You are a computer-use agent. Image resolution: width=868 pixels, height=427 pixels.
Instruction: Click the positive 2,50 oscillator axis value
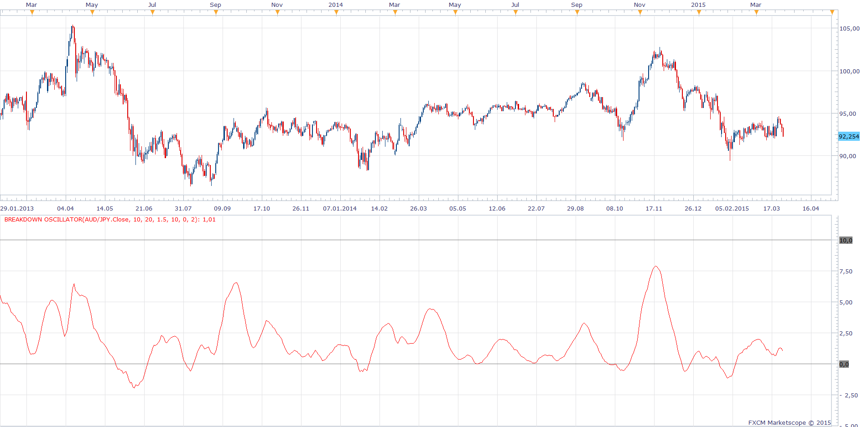pyautogui.click(x=846, y=333)
